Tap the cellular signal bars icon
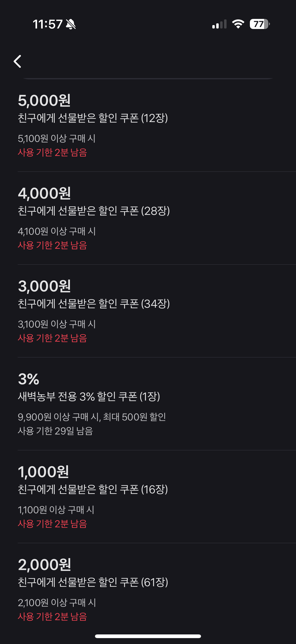 (x=219, y=24)
